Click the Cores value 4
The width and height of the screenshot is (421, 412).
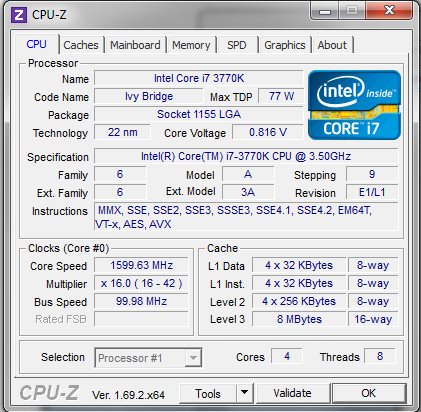[x=287, y=356]
